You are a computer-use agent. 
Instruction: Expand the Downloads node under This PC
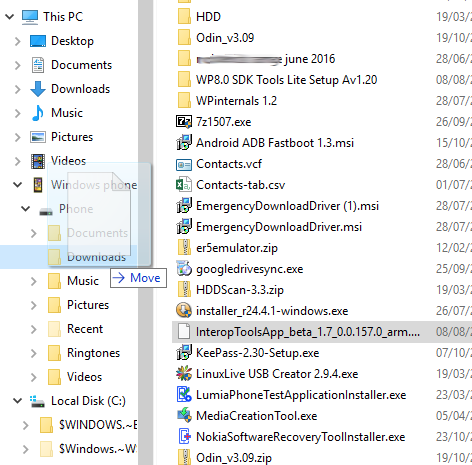18,89
